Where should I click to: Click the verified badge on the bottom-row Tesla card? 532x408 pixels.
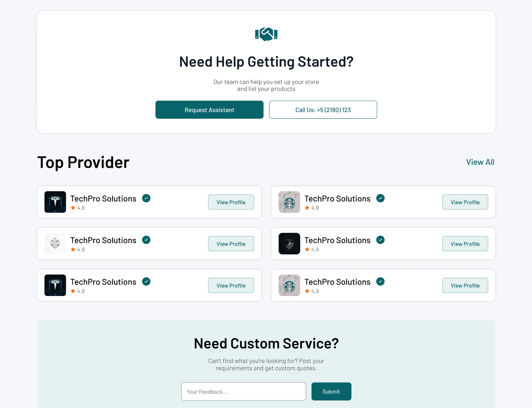(x=146, y=282)
